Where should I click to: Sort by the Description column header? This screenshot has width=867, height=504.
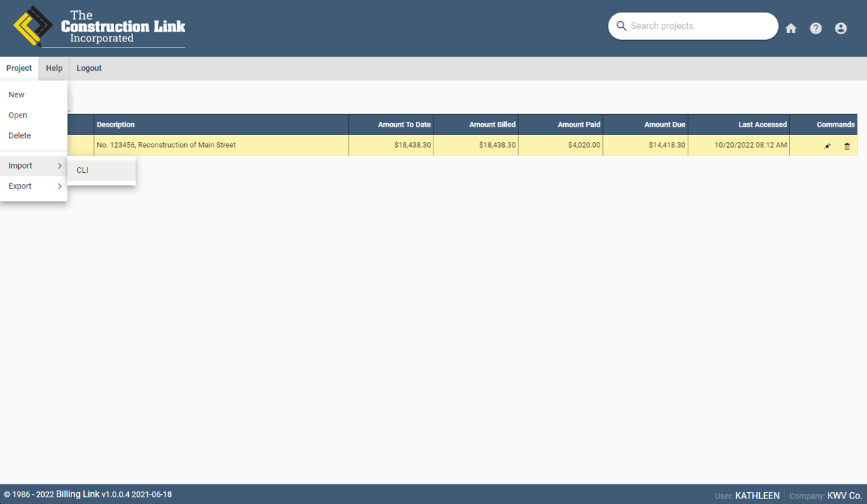221,125
